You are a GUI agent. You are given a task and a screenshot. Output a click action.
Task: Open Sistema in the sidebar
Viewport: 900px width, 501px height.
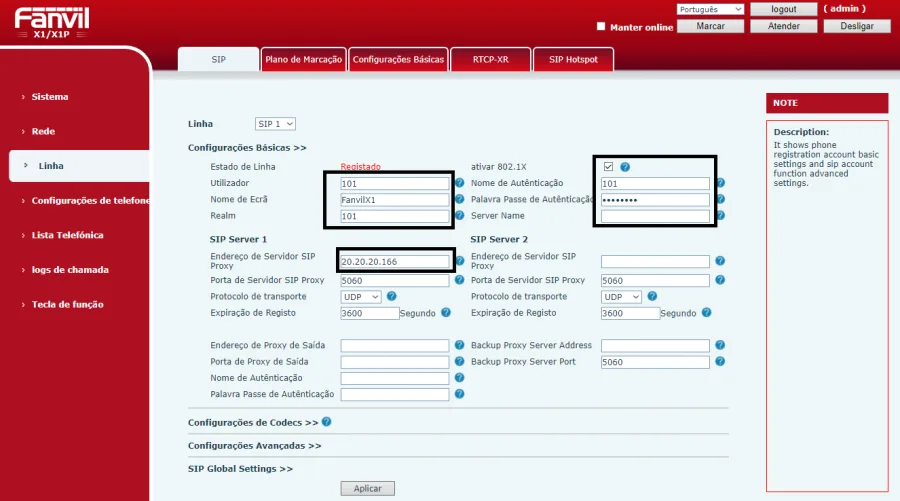[x=49, y=97]
